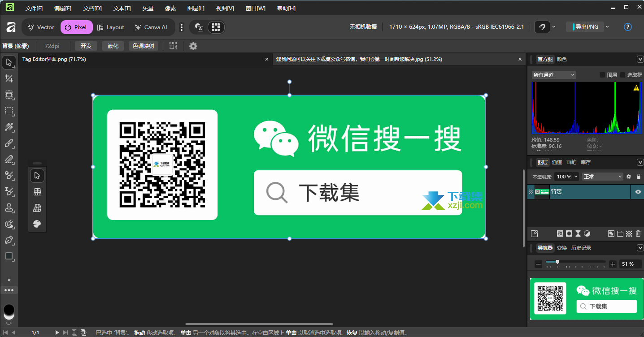Pick the Paint Brush tool
This screenshot has width=644, height=337.
pyautogui.click(x=9, y=143)
